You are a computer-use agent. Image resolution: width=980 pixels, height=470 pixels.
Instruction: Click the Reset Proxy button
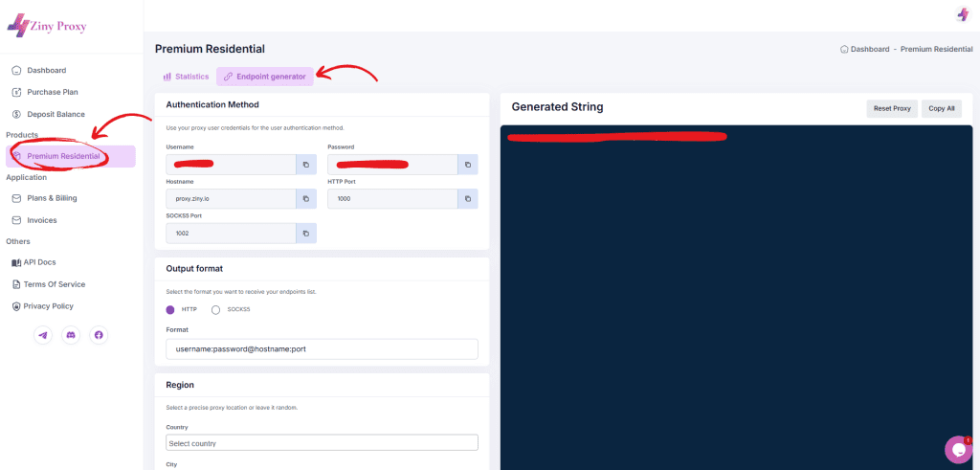pyautogui.click(x=892, y=108)
